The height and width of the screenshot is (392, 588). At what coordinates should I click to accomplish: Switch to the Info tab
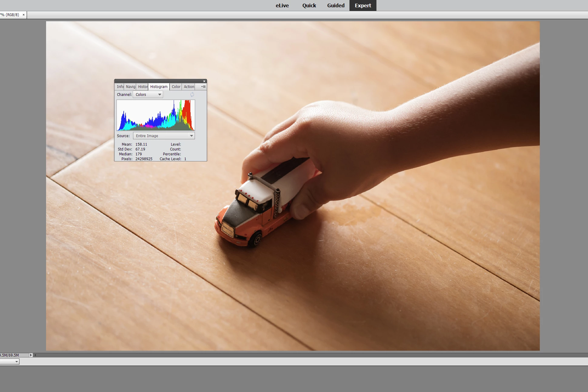(120, 87)
